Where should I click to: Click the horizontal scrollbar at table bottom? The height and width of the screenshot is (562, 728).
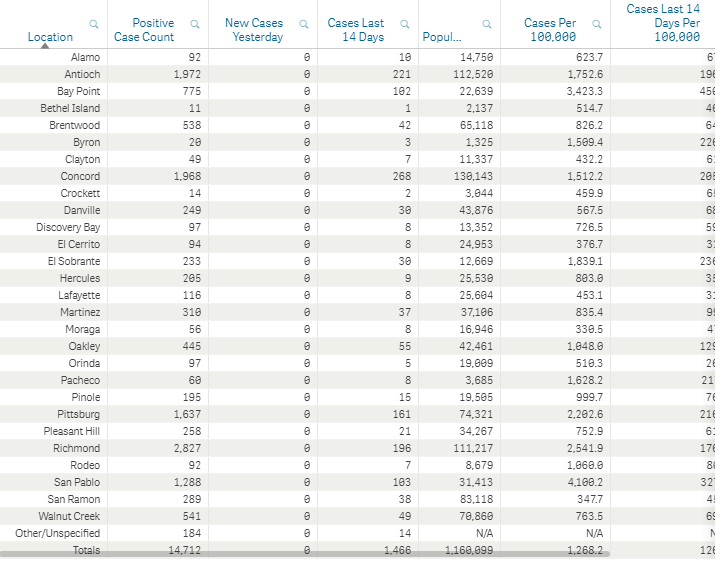(x=305, y=554)
